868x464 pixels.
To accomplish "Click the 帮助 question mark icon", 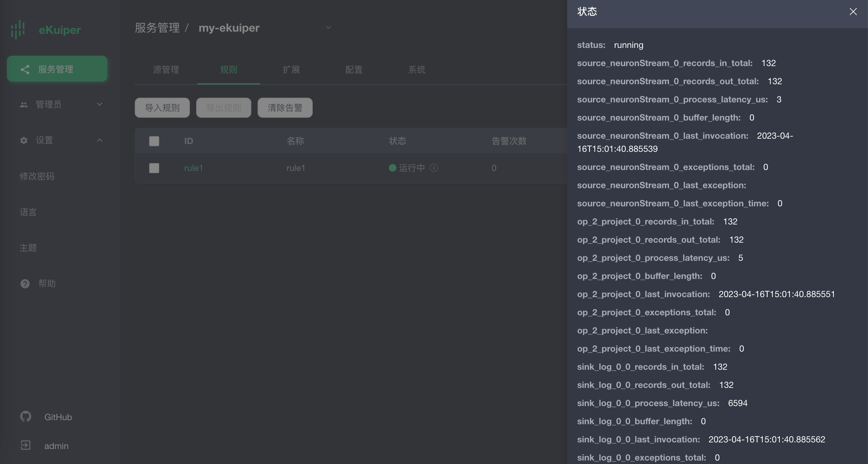I will click(25, 284).
